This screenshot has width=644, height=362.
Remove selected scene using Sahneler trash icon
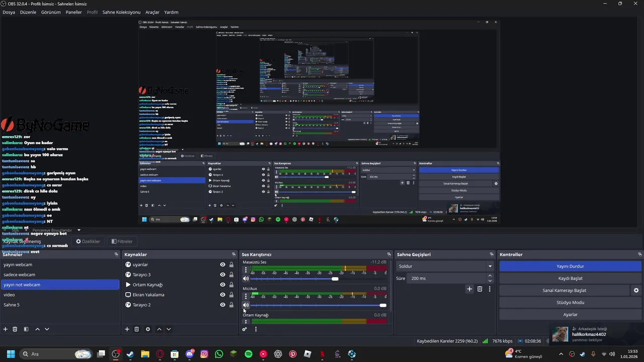point(15,329)
